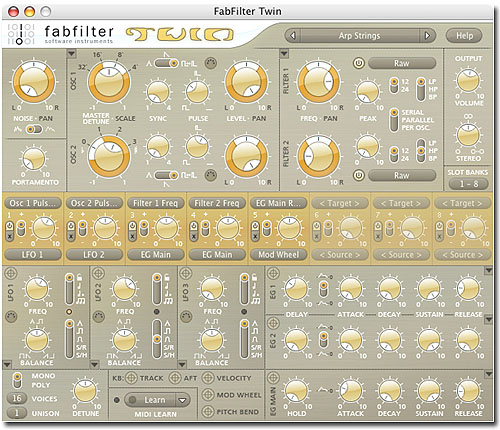
Task: Click the Aftertouch modulation source icon
Action: 175,378
